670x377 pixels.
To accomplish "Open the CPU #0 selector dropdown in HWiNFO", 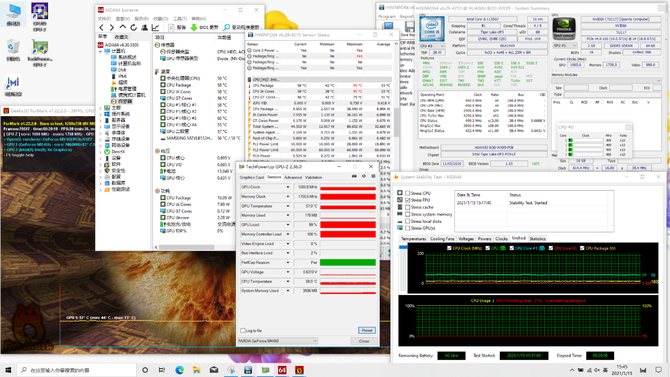I will (432, 46).
